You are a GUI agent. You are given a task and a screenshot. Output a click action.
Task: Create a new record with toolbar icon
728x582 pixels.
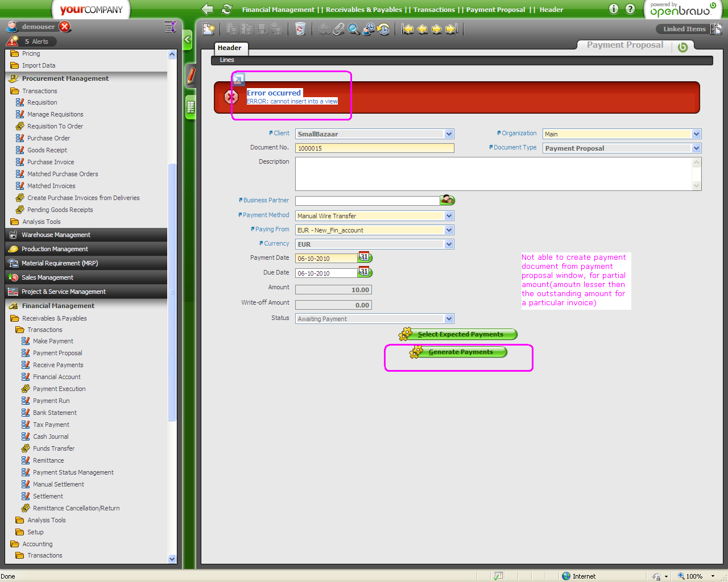pyautogui.click(x=209, y=29)
